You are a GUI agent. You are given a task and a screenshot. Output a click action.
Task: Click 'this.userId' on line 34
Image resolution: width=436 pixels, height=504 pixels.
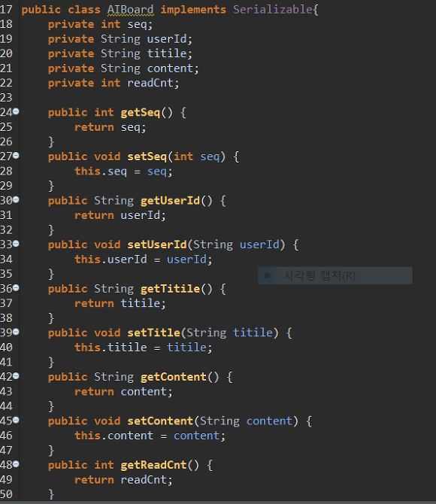[111, 259]
